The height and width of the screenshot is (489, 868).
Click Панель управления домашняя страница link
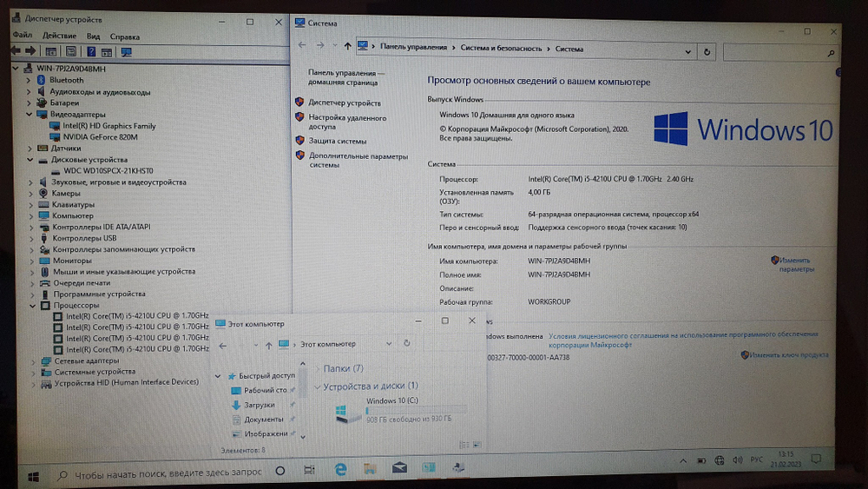click(346, 77)
